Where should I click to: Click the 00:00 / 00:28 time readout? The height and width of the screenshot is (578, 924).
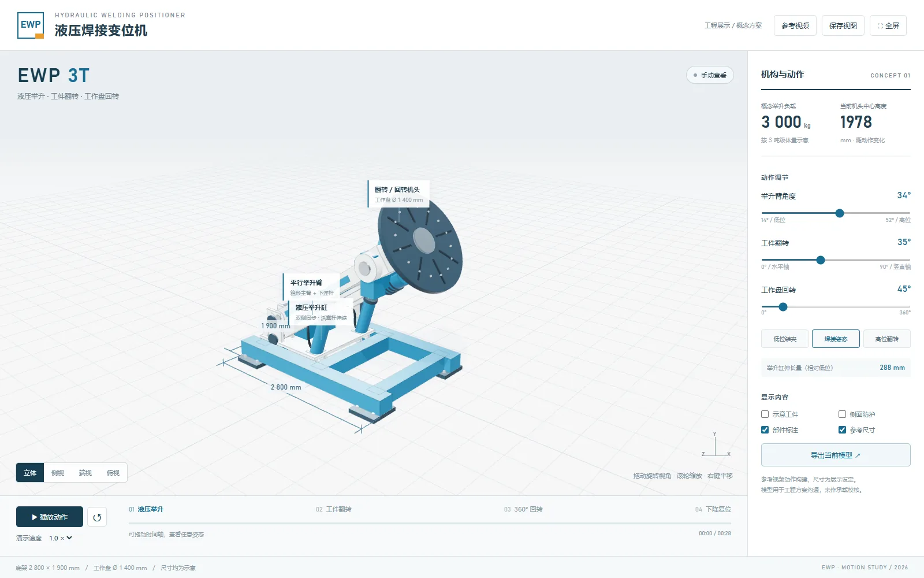715,533
